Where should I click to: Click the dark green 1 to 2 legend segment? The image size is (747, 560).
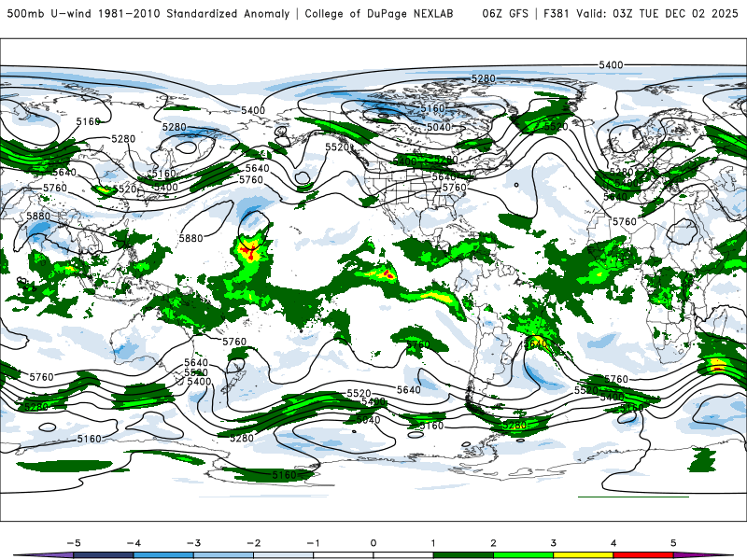(x=463, y=555)
